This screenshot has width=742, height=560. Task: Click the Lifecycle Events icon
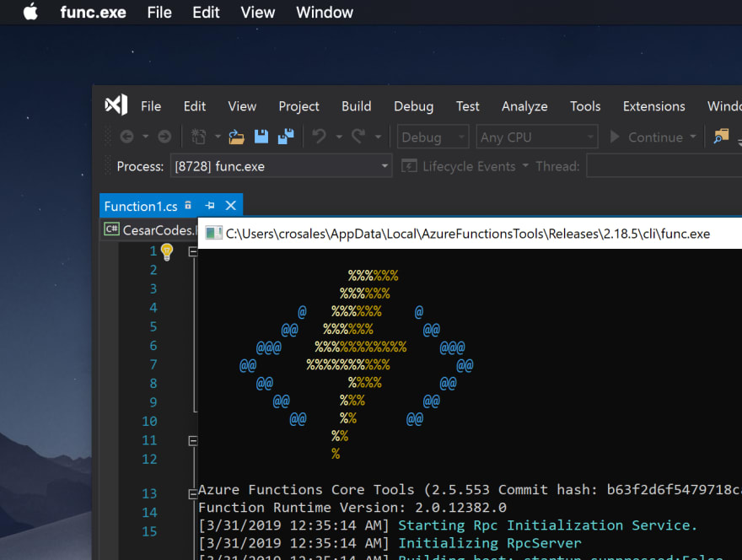click(409, 166)
